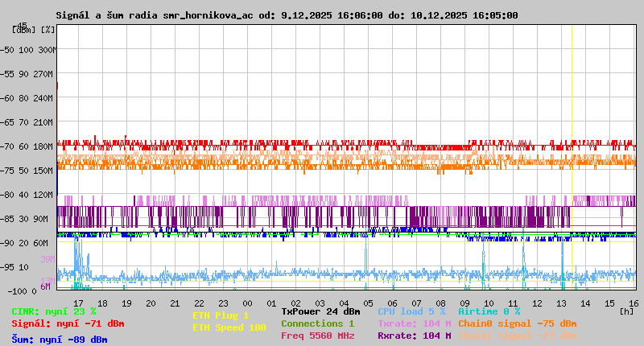Click the Connections 1 legend entry
644x346 pixels.
point(317,323)
